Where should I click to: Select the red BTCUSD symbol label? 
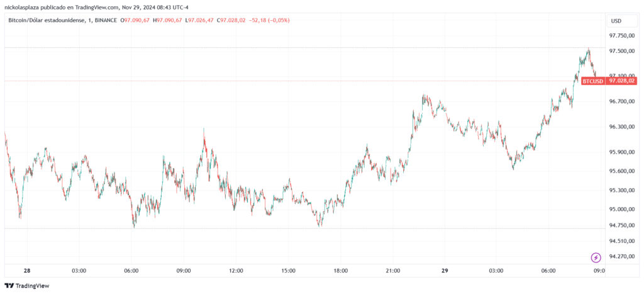pos(592,81)
